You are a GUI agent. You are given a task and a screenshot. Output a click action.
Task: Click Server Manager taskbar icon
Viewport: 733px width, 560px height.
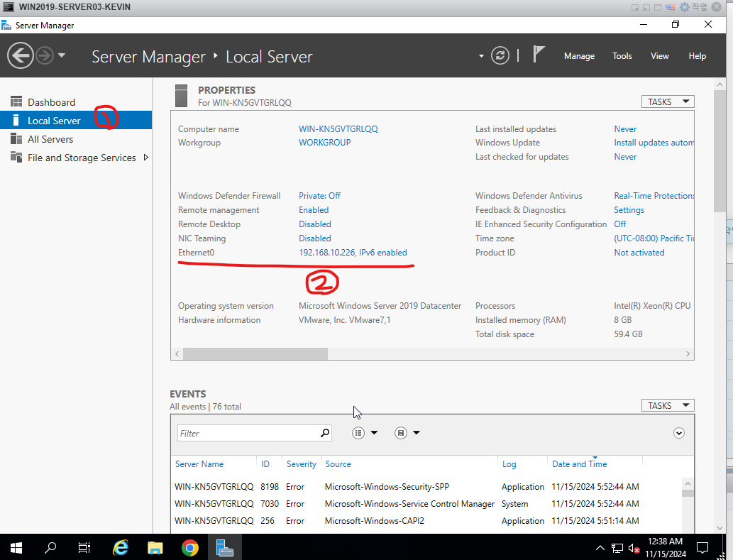coord(224,547)
